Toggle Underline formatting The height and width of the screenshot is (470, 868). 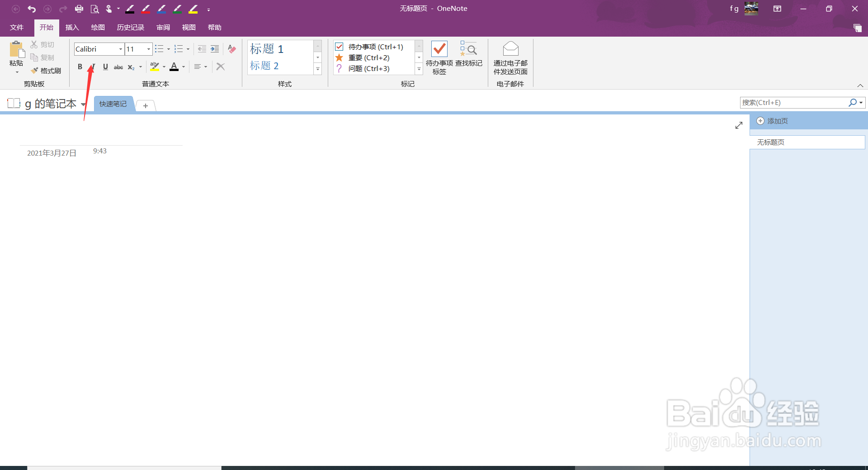(x=105, y=66)
